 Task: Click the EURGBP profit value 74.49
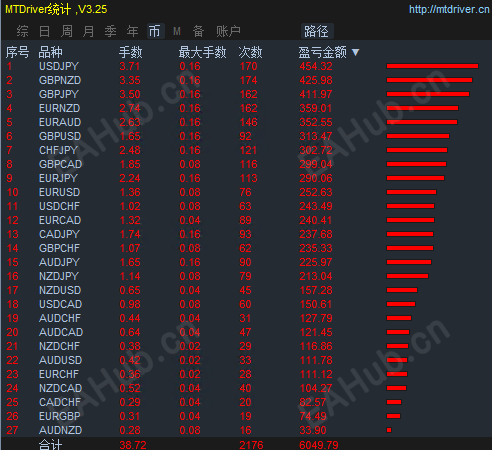(x=313, y=416)
